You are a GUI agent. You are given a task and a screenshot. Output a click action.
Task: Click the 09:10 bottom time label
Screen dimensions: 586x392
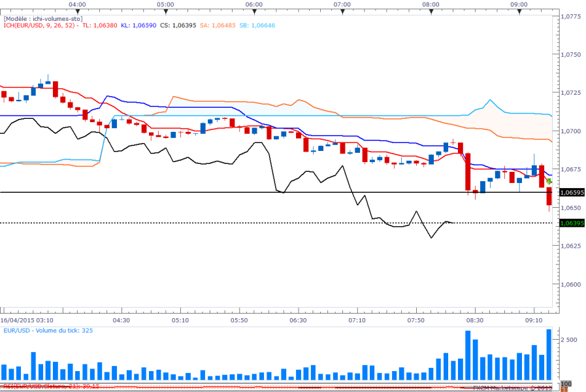click(534, 320)
